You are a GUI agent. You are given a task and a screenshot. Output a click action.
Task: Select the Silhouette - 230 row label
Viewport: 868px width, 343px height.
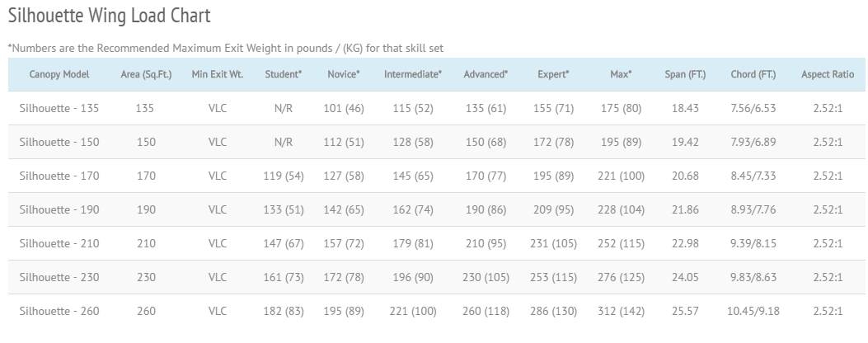(59, 277)
